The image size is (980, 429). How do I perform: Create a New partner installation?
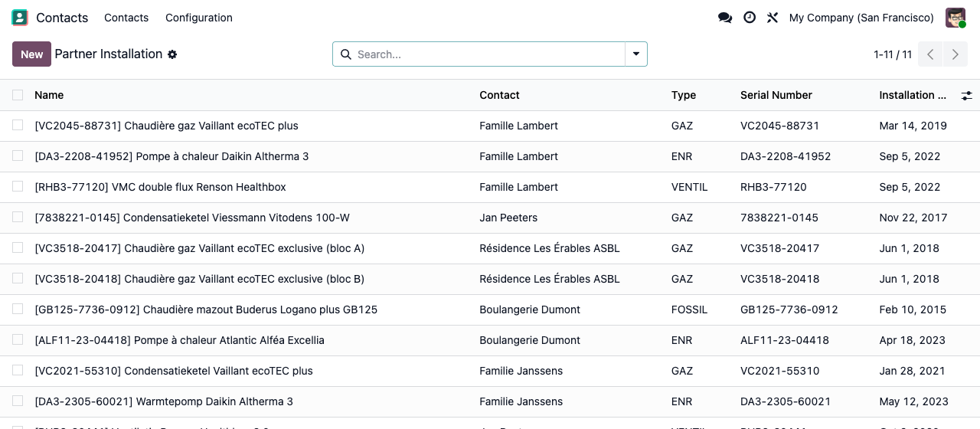tap(31, 54)
